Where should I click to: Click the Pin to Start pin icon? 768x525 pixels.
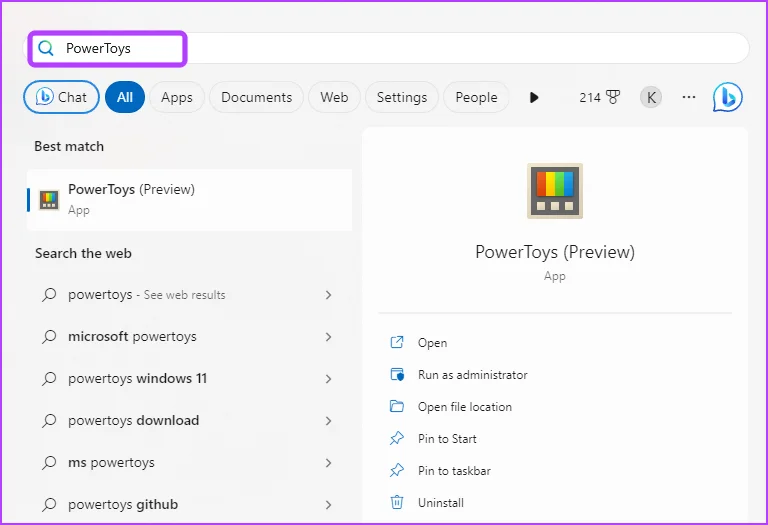coord(397,438)
